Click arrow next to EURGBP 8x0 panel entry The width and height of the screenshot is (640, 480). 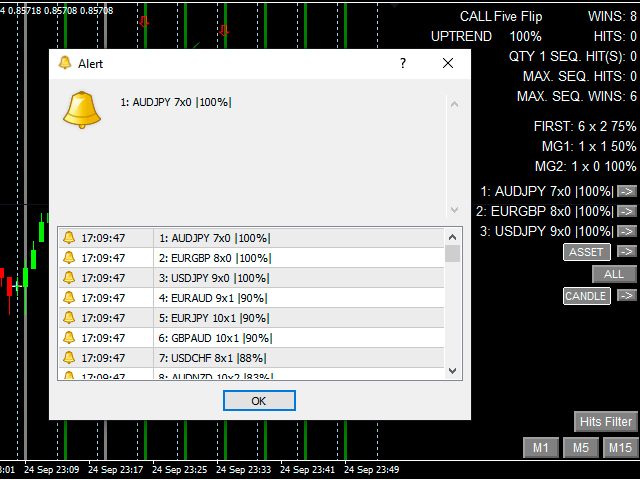[627, 211]
